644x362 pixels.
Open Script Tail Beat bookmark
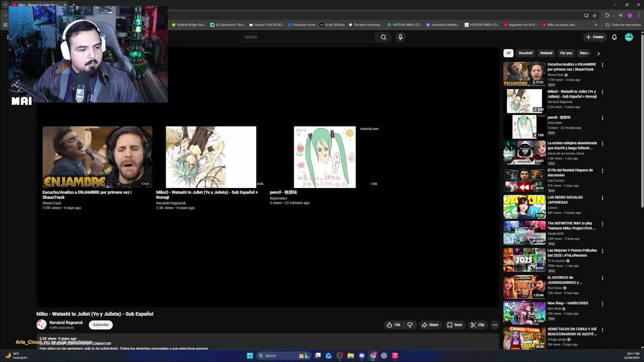point(332,25)
